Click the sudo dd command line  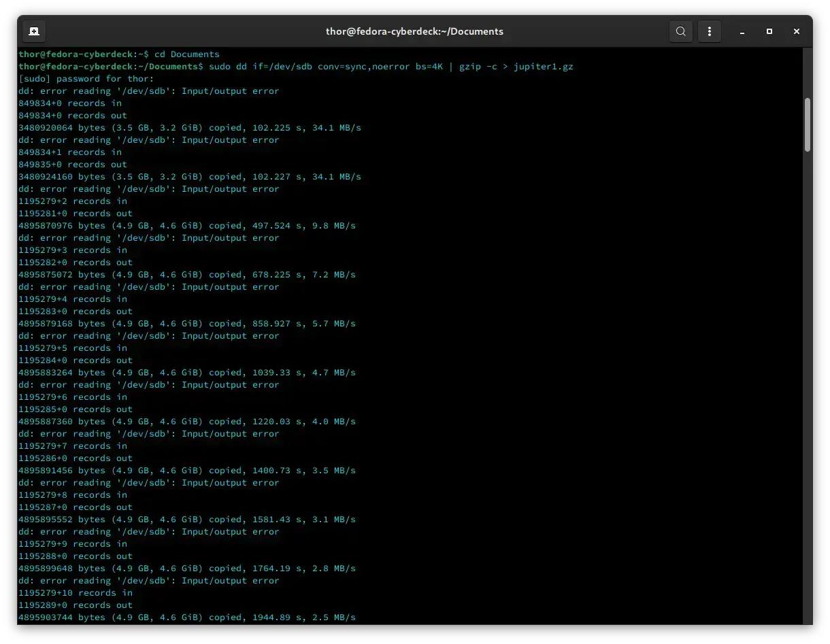pos(296,66)
